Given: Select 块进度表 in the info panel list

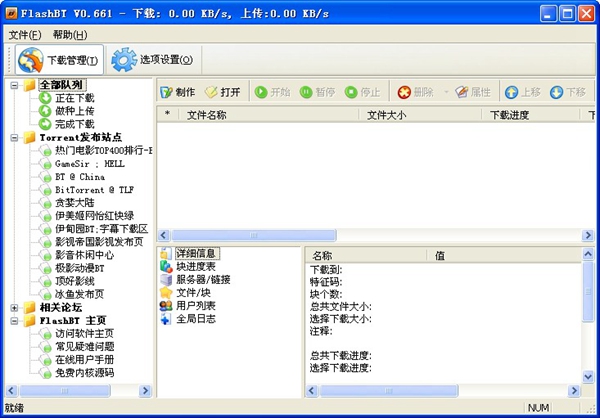Looking at the screenshot, I should (195, 267).
